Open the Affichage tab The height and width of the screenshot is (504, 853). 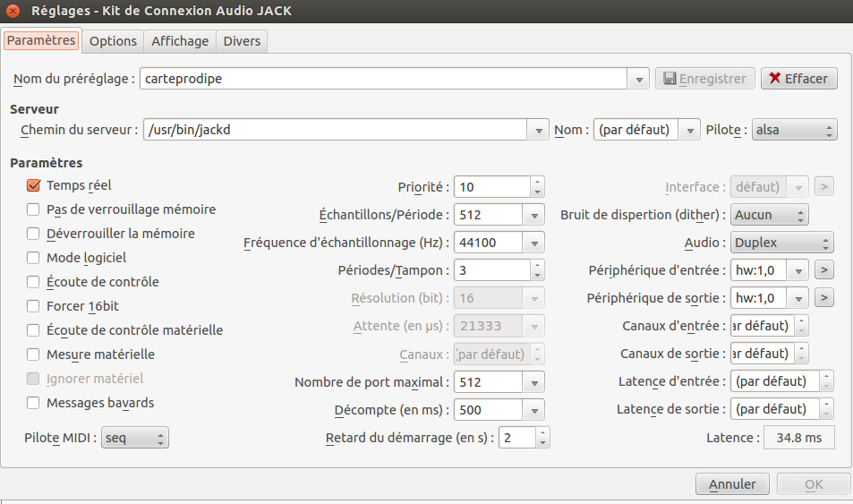[x=180, y=41]
